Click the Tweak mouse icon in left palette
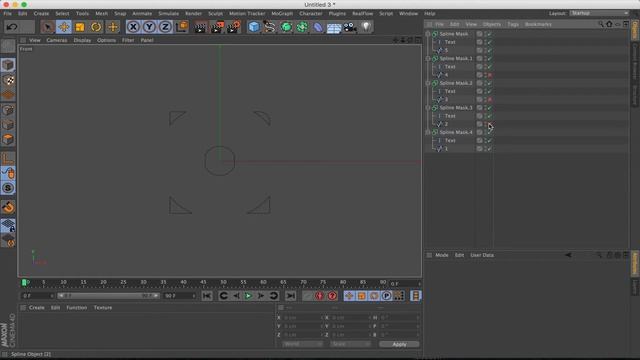Image resolution: width=640 pixels, height=360 pixels. coord(8,173)
